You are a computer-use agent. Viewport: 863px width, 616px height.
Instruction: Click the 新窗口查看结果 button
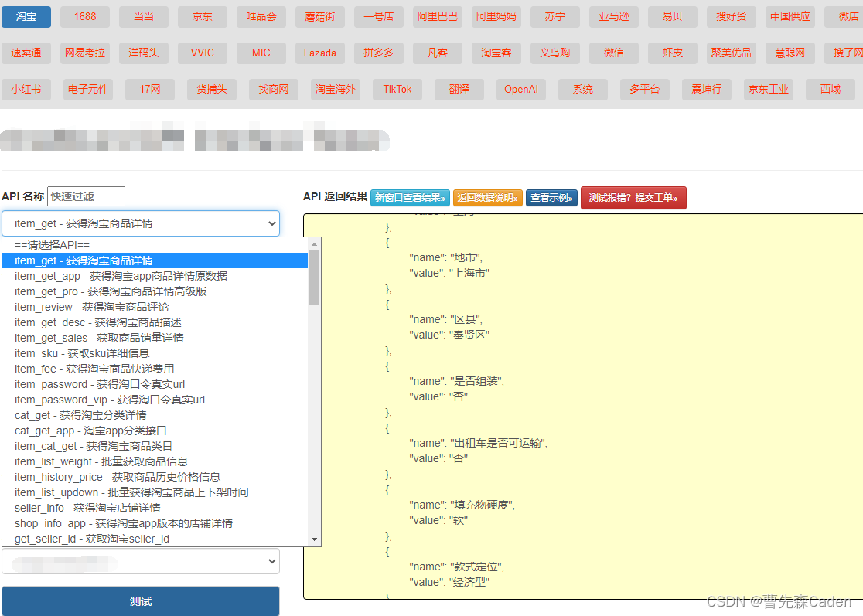410,198
